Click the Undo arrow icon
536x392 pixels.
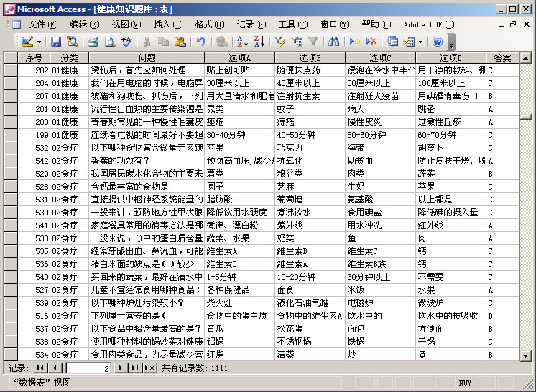click(201, 42)
